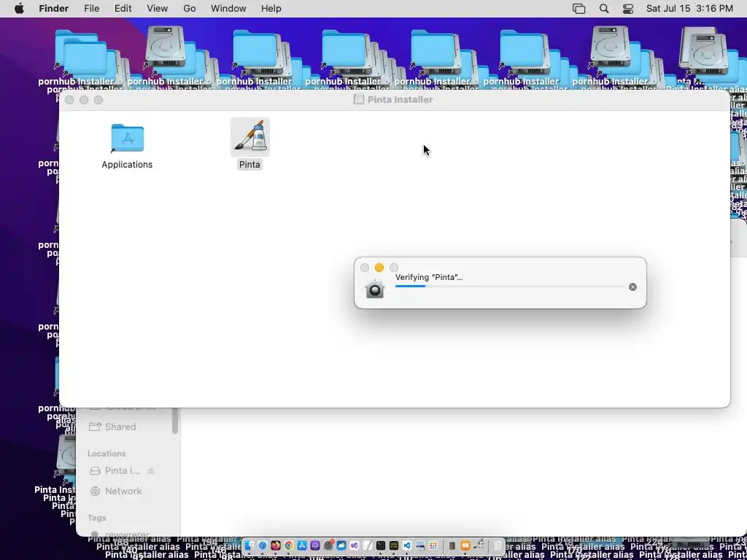Select the Pinta volume in Finder sidebar
The image size is (747, 560).
tap(123, 471)
